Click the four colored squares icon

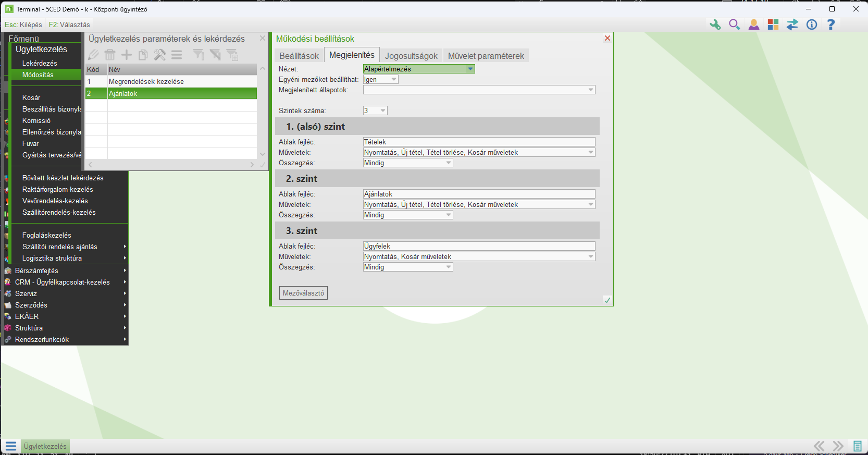pyautogui.click(x=773, y=24)
